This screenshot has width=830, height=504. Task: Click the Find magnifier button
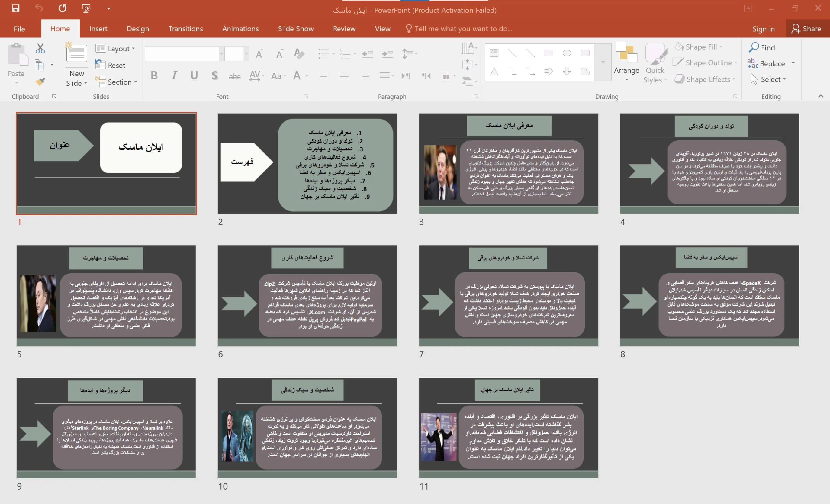[x=762, y=48]
